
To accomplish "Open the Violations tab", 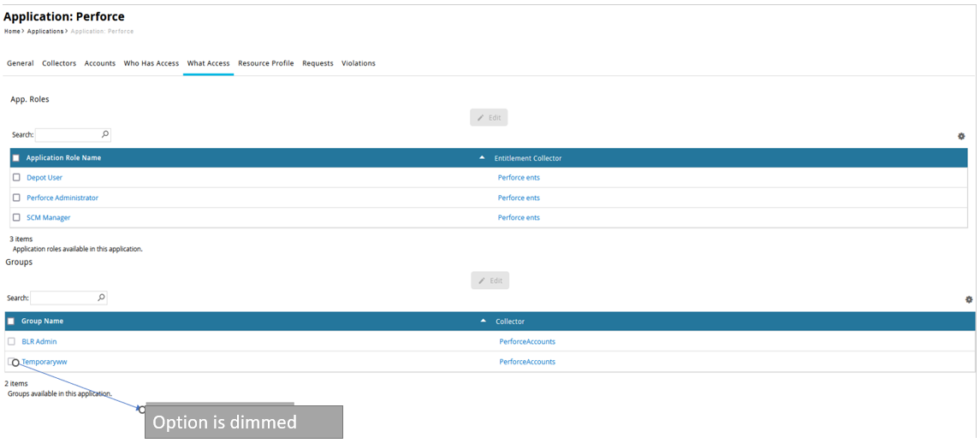I will (x=358, y=63).
